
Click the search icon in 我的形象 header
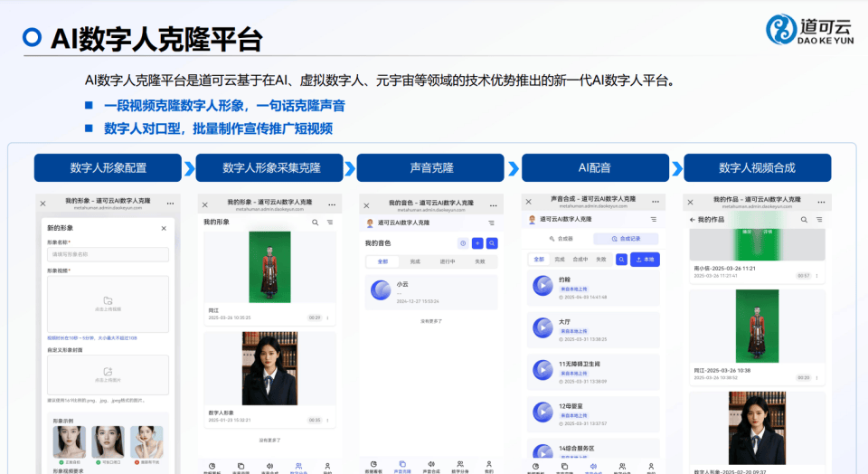pos(315,223)
